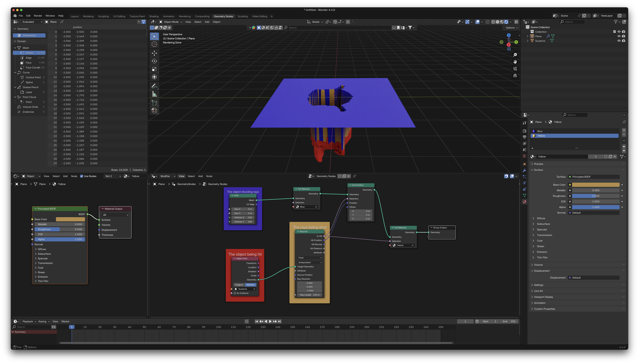This screenshot has height=364, width=639.
Task: Select the Blue material slot
Action: 574,131
